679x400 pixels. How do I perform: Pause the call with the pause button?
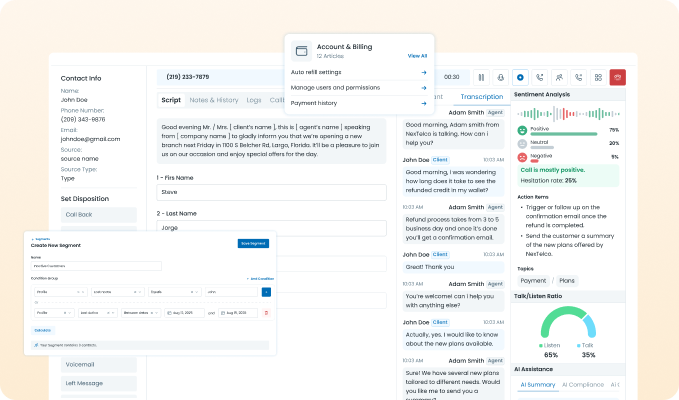click(x=481, y=77)
